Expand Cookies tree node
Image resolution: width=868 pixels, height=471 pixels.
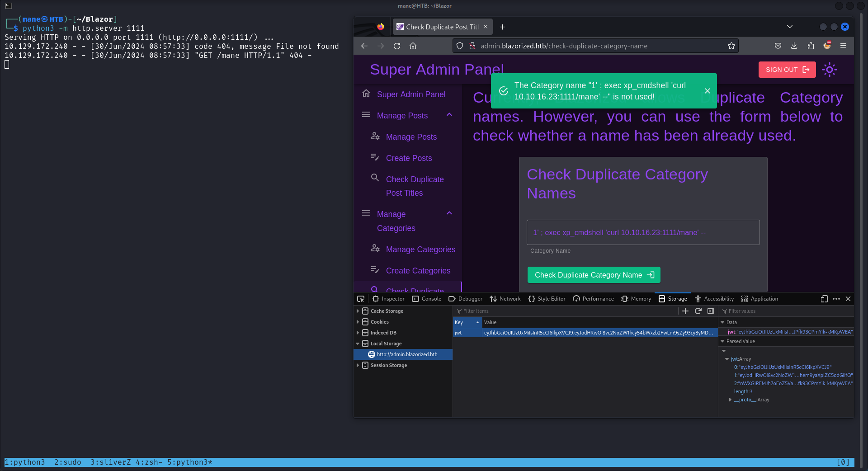click(x=358, y=322)
